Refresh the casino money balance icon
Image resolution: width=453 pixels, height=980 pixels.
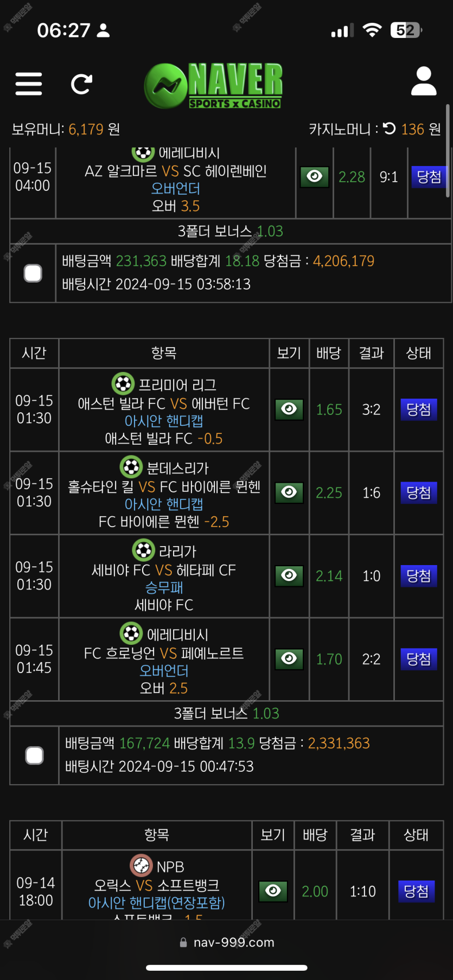pos(390,129)
